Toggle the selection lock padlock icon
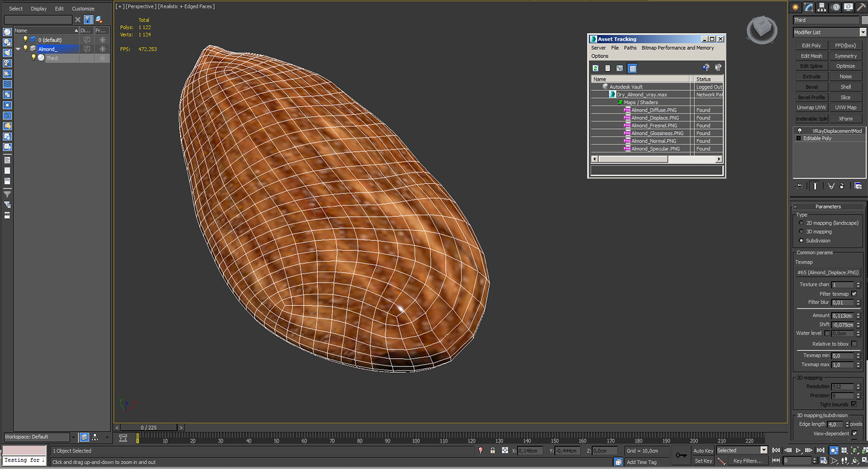Image resolution: width=868 pixels, height=469 pixels. (x=493, y=450)
